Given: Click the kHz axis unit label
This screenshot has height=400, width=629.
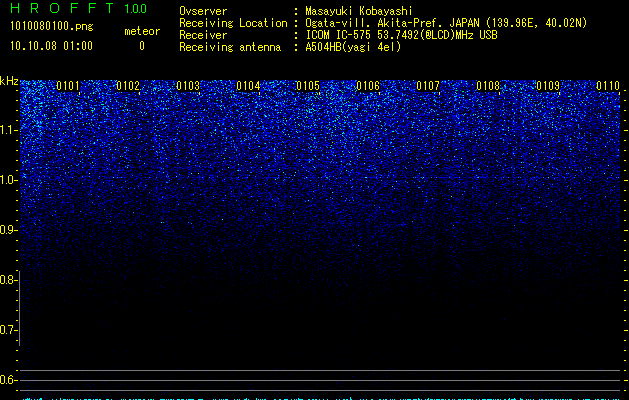Looking at the screenshot, I should (9, 81).
